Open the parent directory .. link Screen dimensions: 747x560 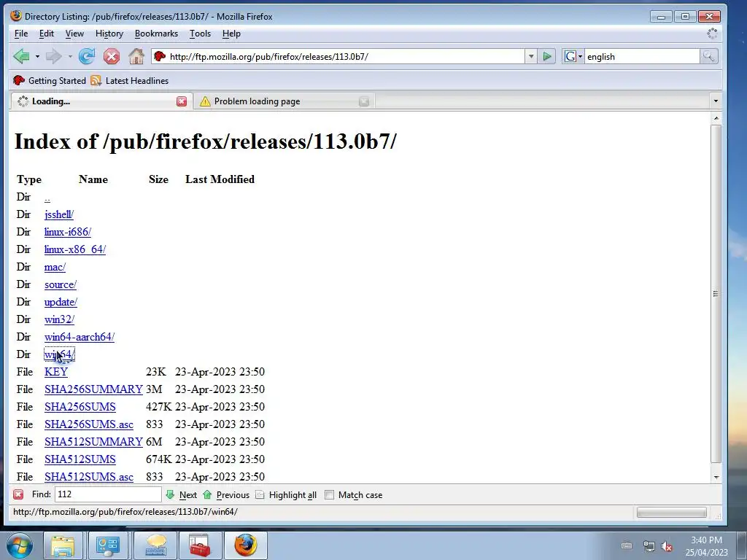(x=47, y=197)
